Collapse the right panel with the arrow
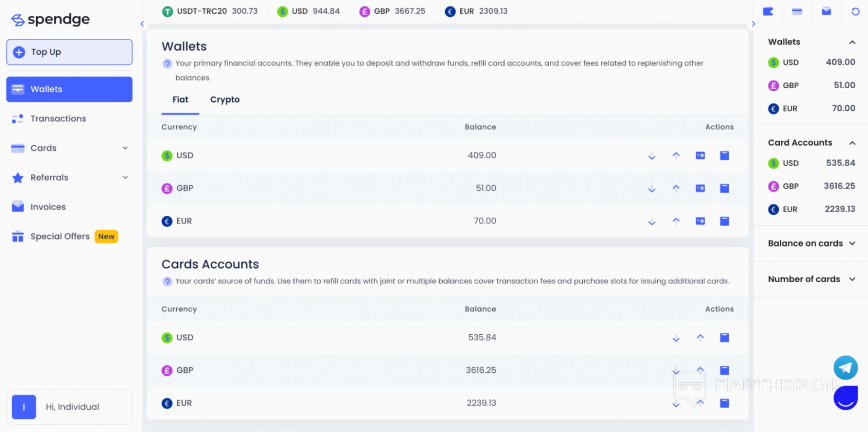 [x=753, y=24]
